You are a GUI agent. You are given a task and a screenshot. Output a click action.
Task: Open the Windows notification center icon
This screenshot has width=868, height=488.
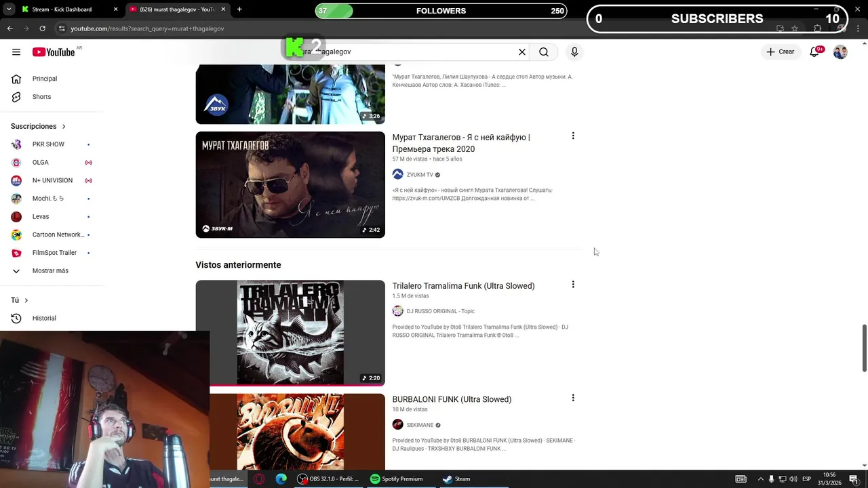point(852,479)
